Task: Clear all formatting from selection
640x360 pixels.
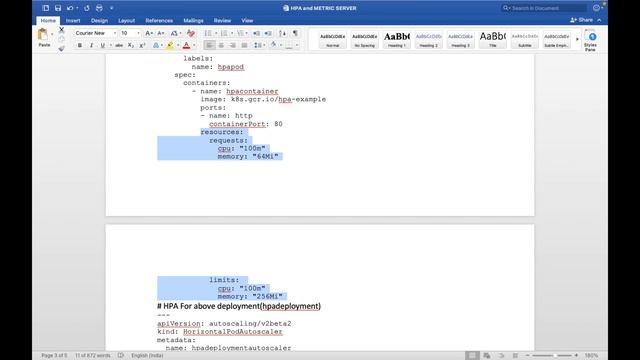Action: click(x=191, y=33)
